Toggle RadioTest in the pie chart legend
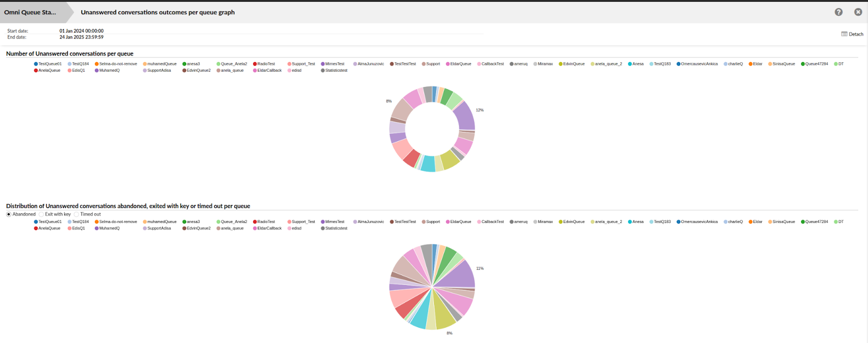The image size is (868, 343). (264, 222)
